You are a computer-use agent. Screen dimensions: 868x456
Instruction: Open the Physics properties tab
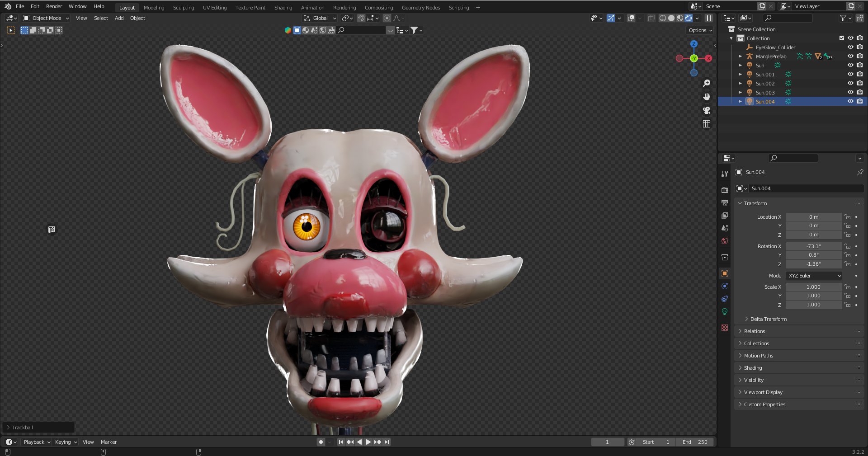click(725, 286)
